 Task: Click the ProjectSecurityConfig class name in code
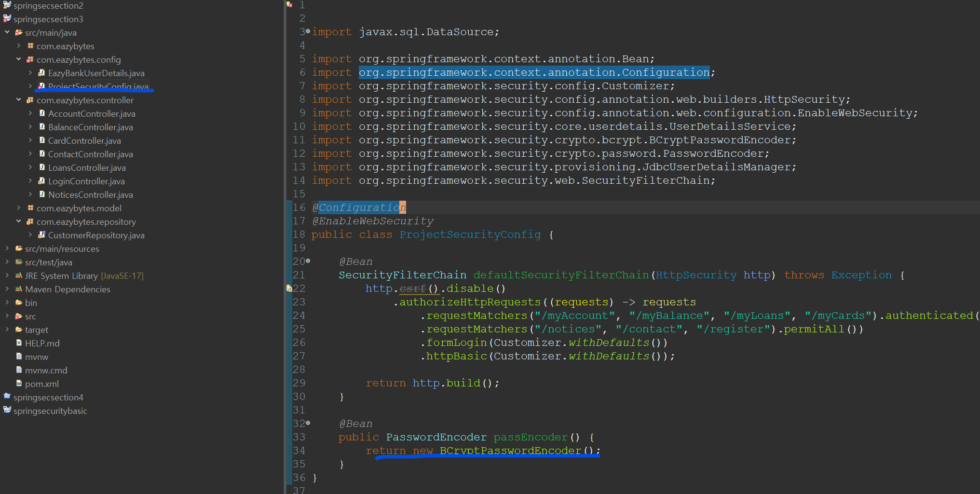[x=470, y=234]
